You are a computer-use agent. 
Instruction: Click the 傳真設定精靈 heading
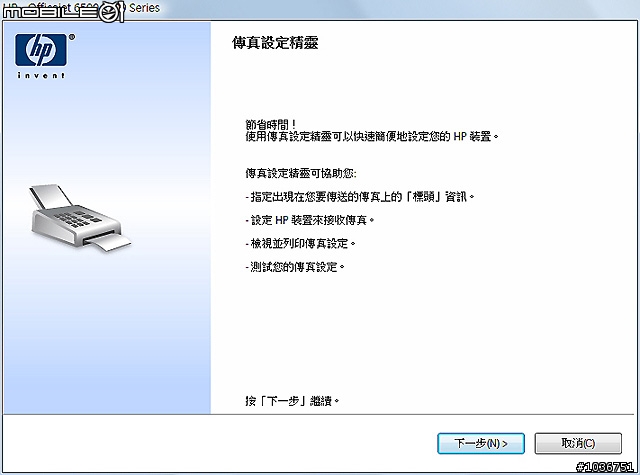coord(275,43)
